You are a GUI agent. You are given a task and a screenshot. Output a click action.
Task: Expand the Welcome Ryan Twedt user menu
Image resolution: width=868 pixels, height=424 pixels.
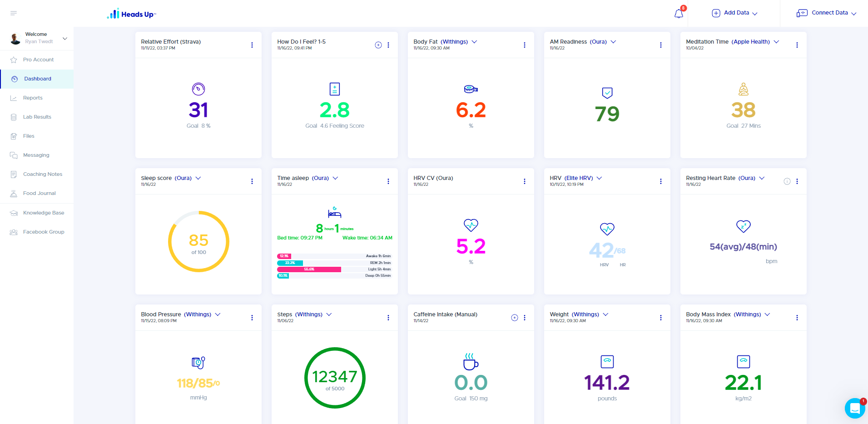(65, 39)
